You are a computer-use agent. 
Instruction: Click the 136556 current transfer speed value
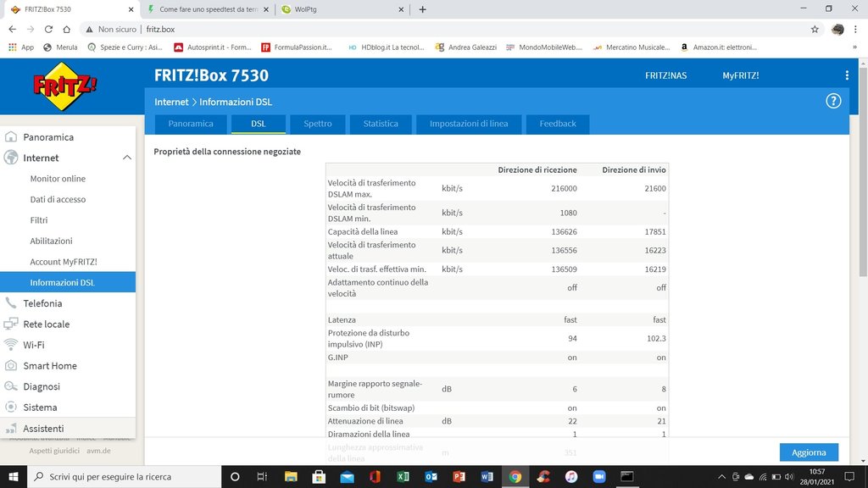pyautogui.click(x=564, y=250)
